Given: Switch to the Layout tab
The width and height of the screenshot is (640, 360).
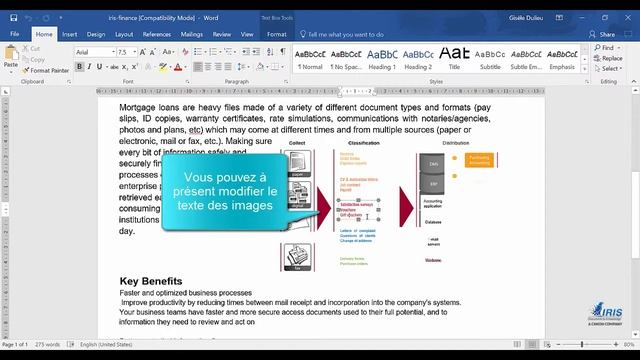Looking at the screenshot, I should click(124, 34).
